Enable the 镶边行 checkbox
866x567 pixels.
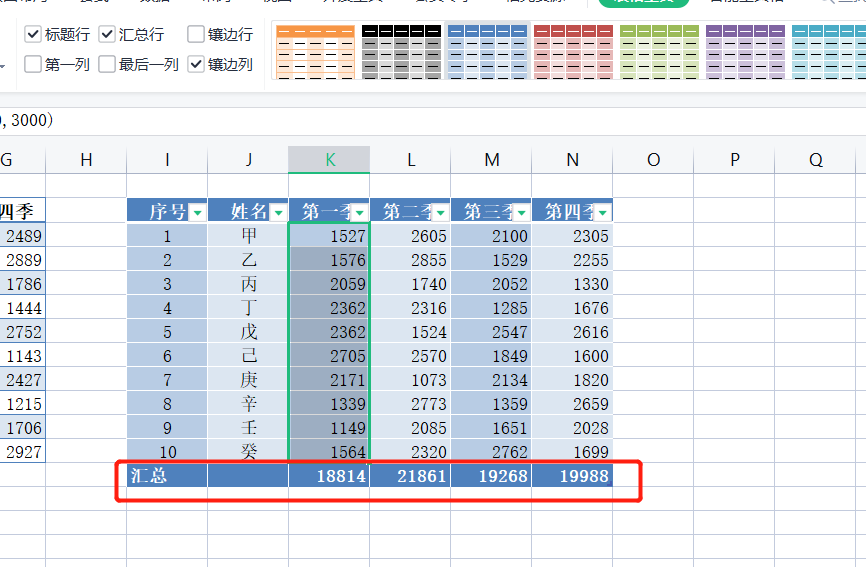click(196, 35)
